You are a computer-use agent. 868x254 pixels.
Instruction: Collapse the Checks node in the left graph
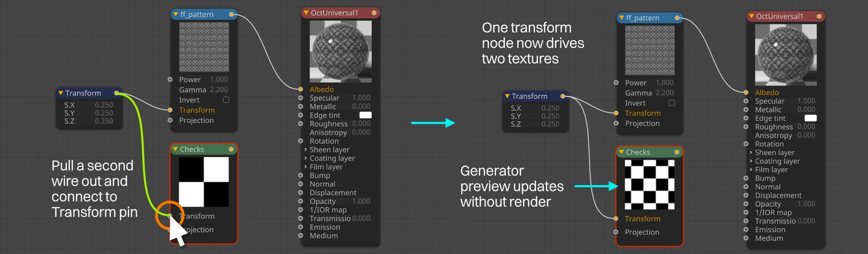point(176,149)
